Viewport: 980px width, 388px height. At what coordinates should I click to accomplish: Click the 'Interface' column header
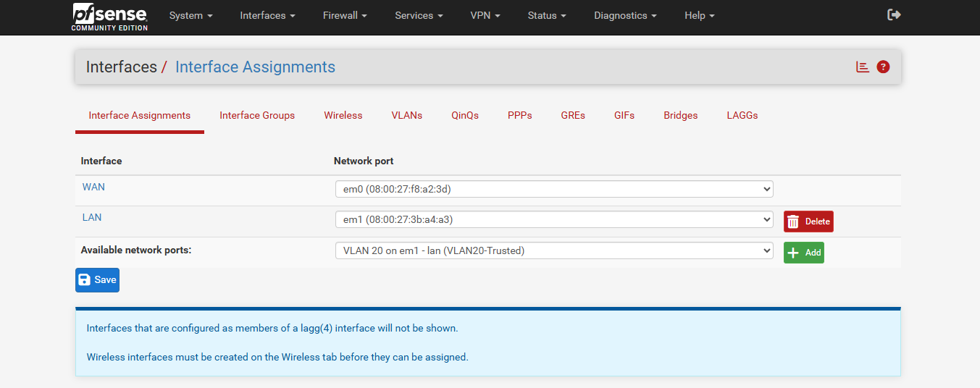coord(101,161)
